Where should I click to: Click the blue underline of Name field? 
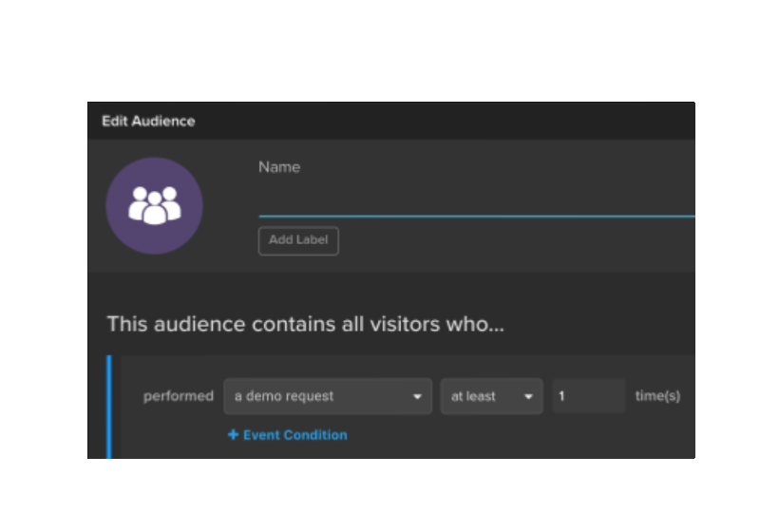(x=475, y=217)
